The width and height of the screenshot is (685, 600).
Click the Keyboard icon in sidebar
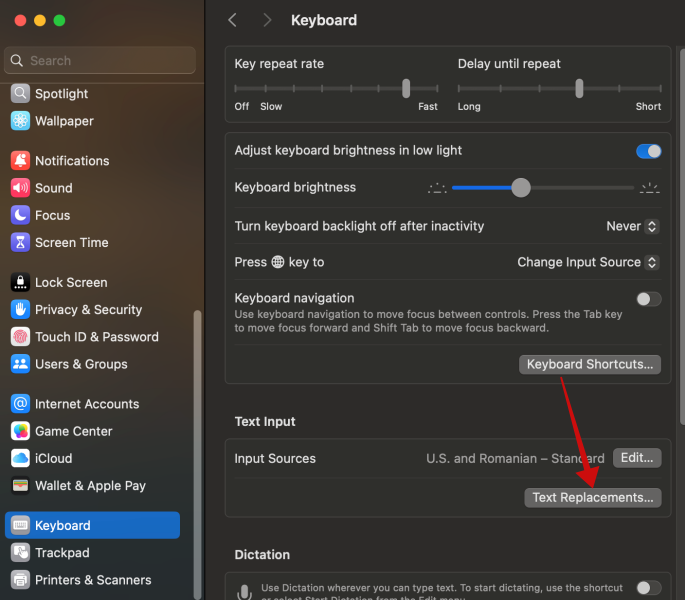(x=20, y=525)
